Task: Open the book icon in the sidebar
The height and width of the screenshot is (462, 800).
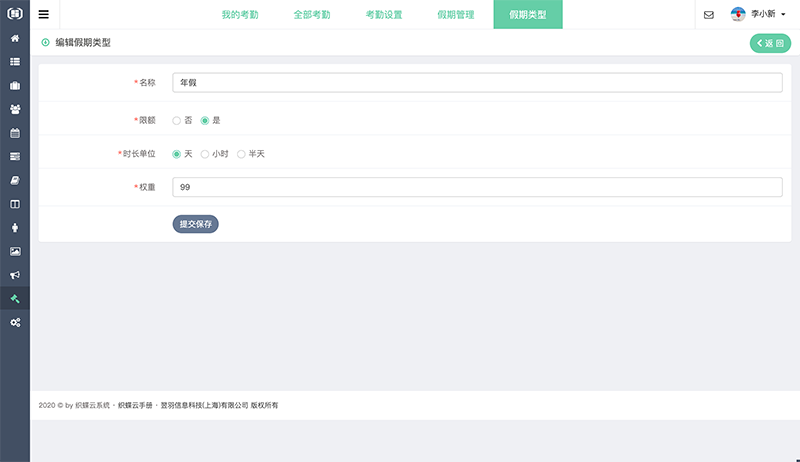Action: coord(15,181)
